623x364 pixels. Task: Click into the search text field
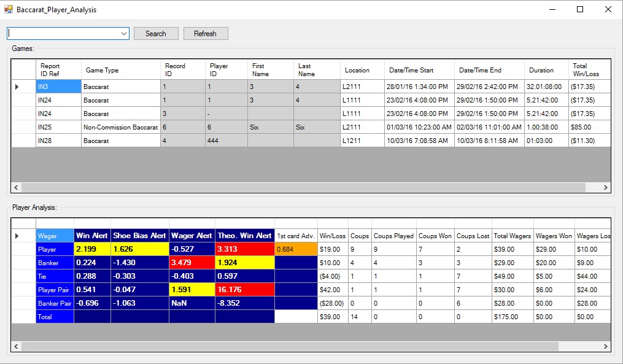(63, 34)
